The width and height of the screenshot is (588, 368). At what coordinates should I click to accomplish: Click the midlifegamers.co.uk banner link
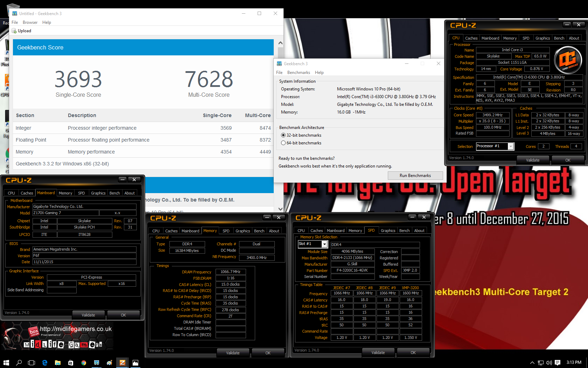[x=76, y=329]
